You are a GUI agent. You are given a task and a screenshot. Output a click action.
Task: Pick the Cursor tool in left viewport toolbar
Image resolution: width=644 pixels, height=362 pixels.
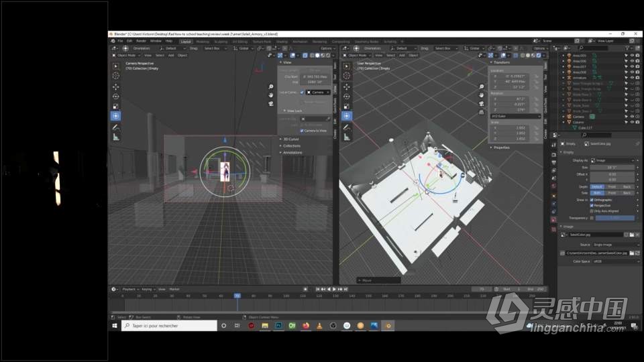pos(116,76)
